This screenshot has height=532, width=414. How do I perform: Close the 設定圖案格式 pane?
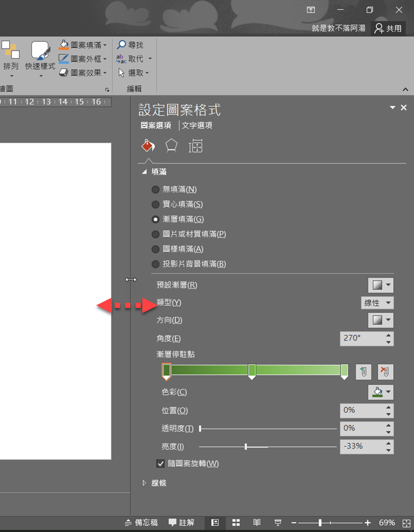click(404, 108)
